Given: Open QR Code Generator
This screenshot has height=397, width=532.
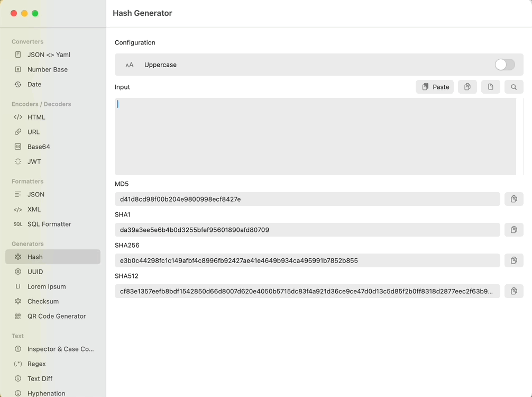Looking at the screenshot, I should (x=52, y=316).
